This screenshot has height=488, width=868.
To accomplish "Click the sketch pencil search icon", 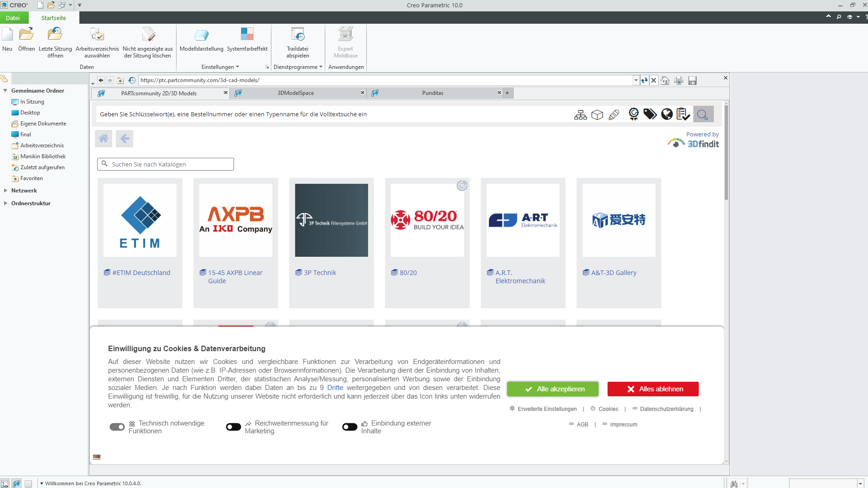I will coord(614,114).
